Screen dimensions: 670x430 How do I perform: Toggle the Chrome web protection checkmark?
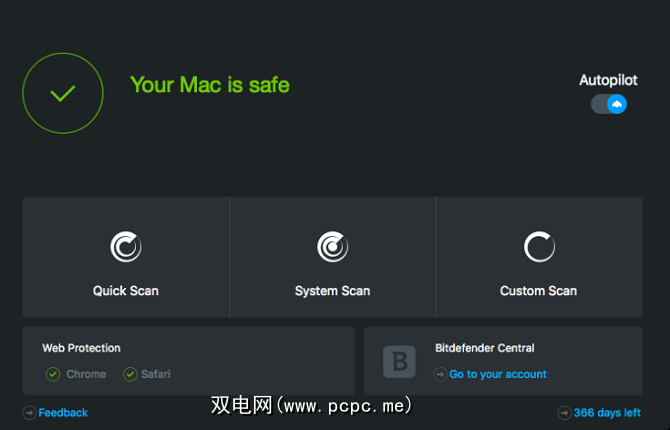click(53, 374)
